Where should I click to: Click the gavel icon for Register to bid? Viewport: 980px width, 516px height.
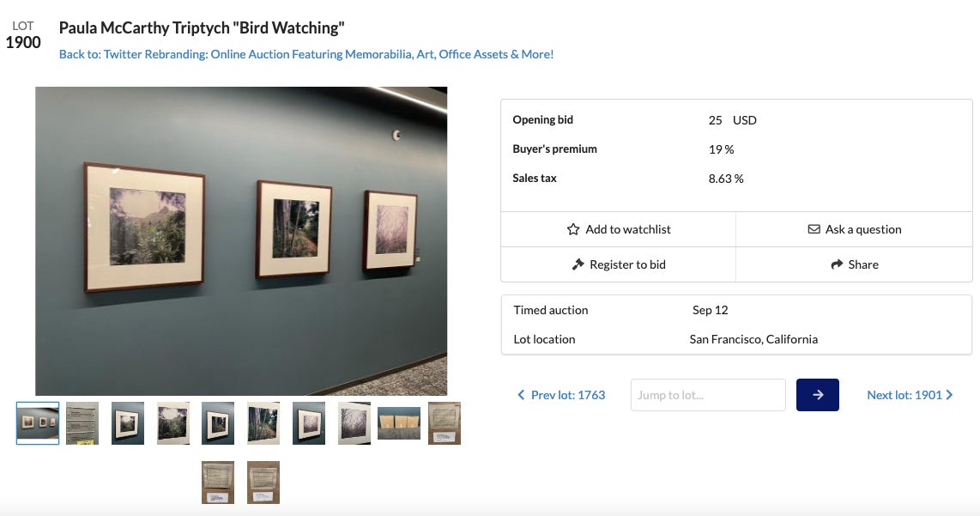pos(578,264)
